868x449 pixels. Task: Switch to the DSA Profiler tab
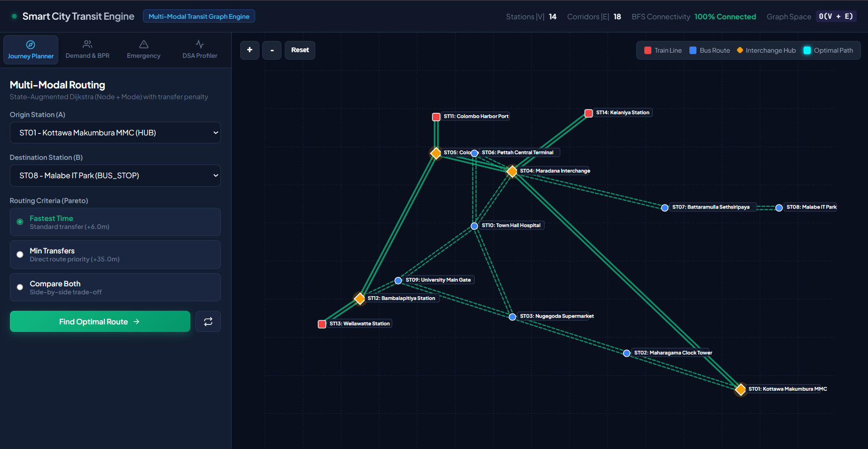pos(200,50)
